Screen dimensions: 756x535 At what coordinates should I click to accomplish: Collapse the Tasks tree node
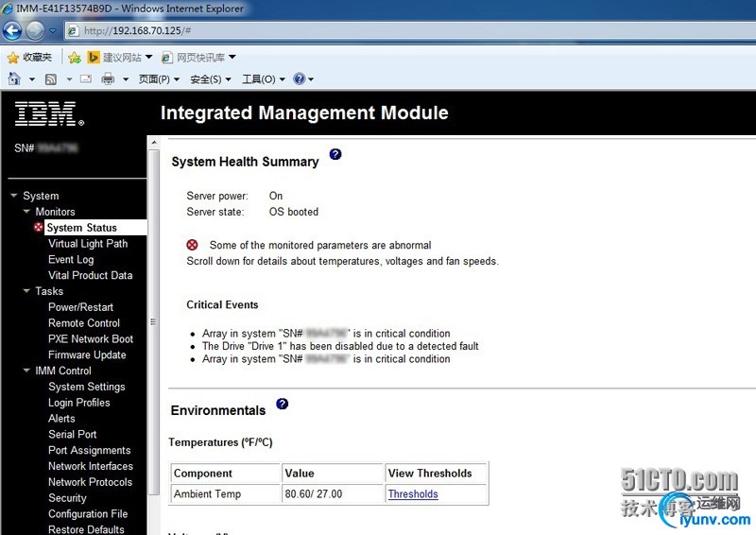point(26,291)
